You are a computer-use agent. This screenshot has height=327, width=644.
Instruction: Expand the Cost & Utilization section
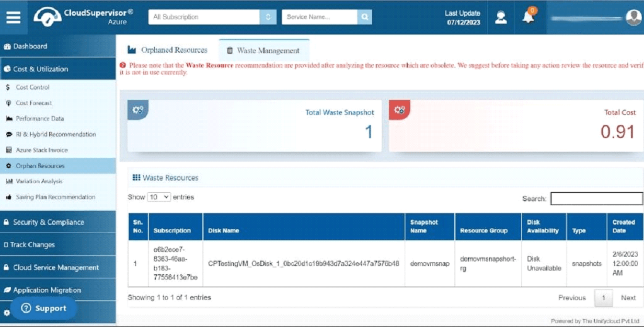tap(58, 69)
